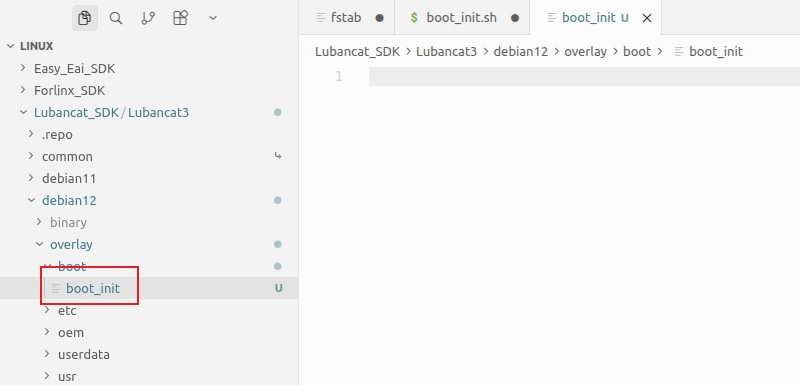Click Lubancat_SDK in the breadcrumb
The width and height of the screenshot is (800, 385).
click(357, 52)
